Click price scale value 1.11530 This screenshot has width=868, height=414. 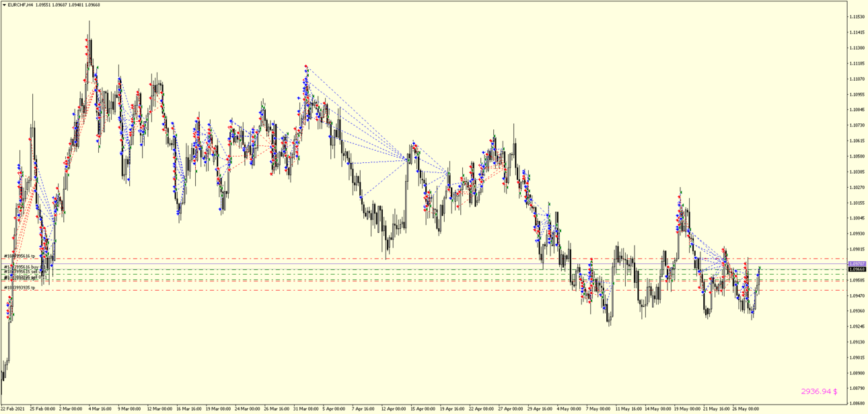point(857,17)
